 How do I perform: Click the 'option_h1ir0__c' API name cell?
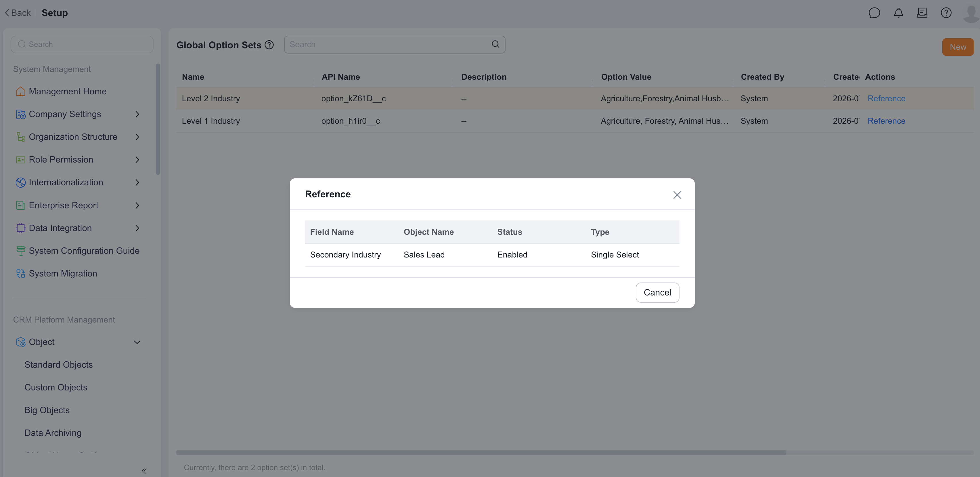tap(350, 121)
